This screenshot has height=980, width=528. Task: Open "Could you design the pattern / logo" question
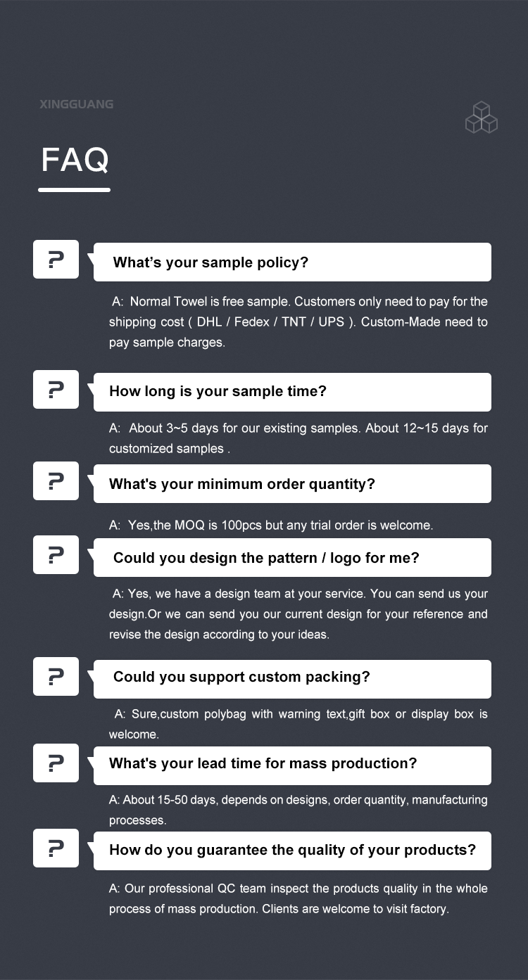[292, 557]
